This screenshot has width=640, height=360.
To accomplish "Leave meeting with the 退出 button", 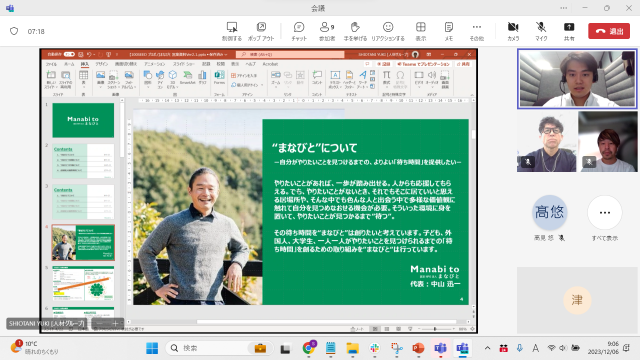I will click(609, 31).
